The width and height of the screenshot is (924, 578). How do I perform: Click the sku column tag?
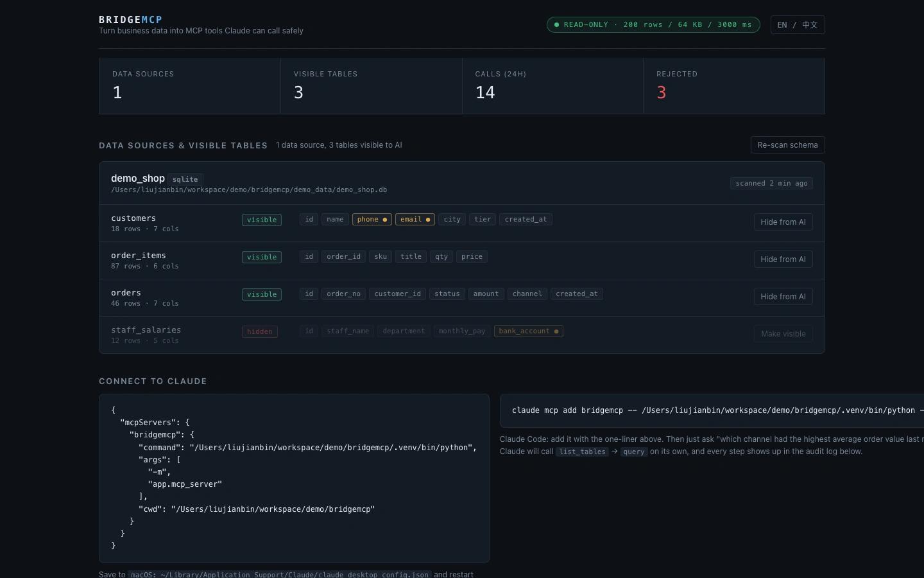(x=381, y=257)
